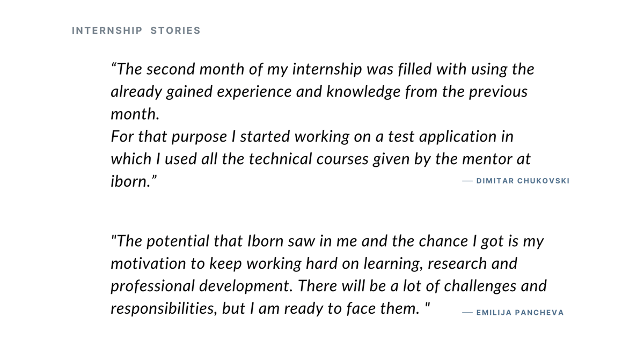
Task: Click the line starting 'The potential that Iborn saw'
Action: tap(327, 241)
